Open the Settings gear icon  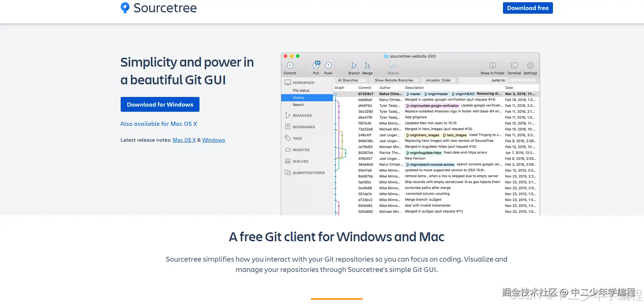click(530, 65)
